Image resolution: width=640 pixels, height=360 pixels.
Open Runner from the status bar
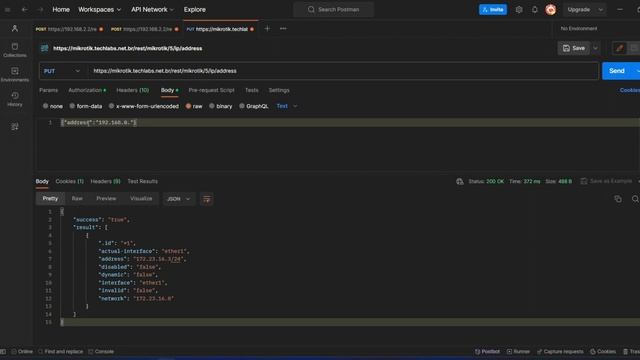pos(518,351)
